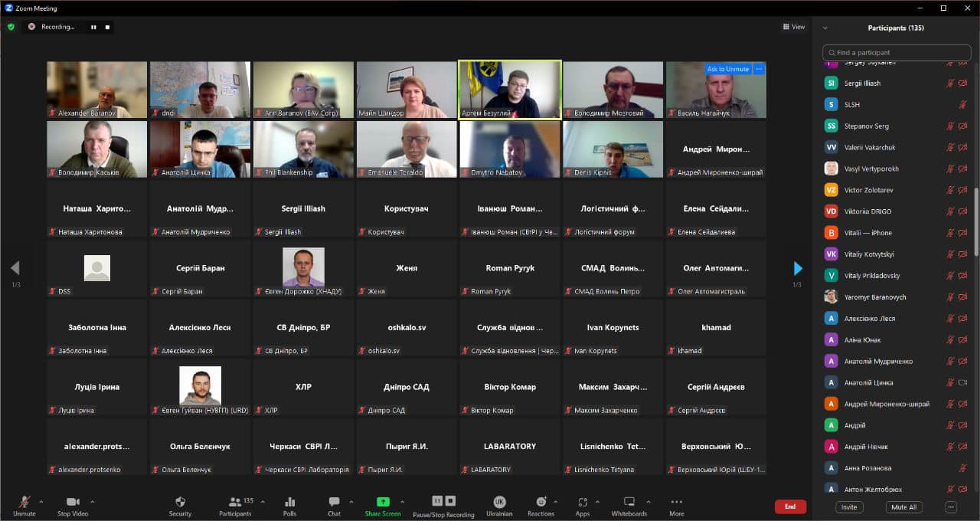Unmute the microphone

[24, 503]
